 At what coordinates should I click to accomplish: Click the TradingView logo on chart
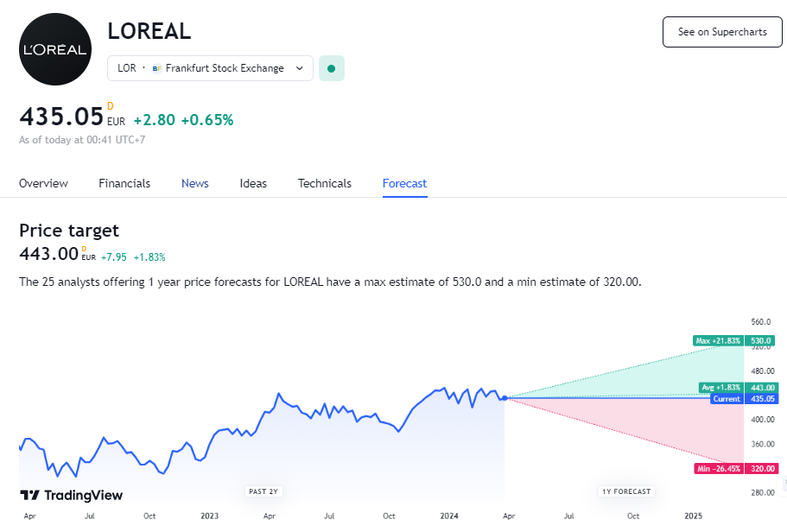[72, 496]
